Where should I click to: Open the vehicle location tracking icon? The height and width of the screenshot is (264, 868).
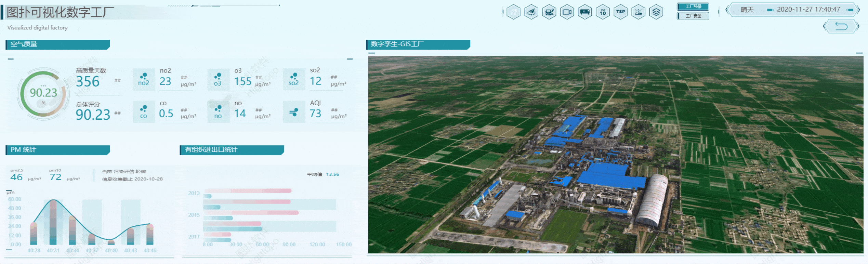549,12
